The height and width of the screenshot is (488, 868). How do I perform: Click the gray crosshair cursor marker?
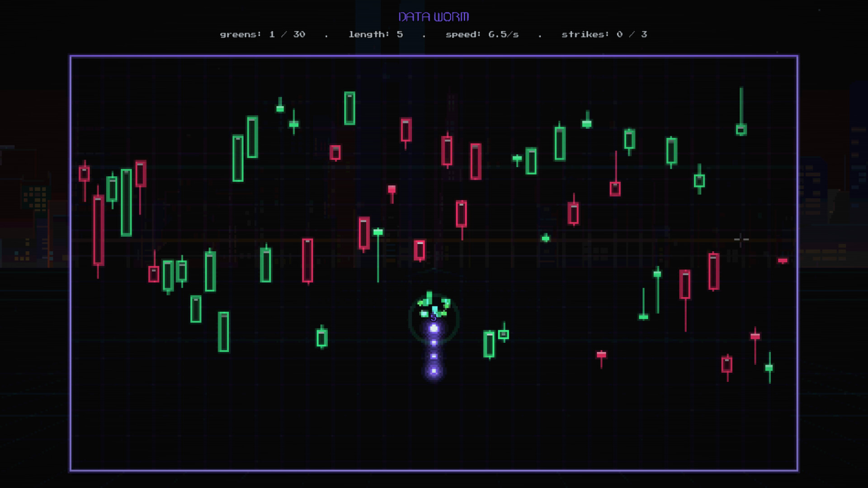point(741,239)
